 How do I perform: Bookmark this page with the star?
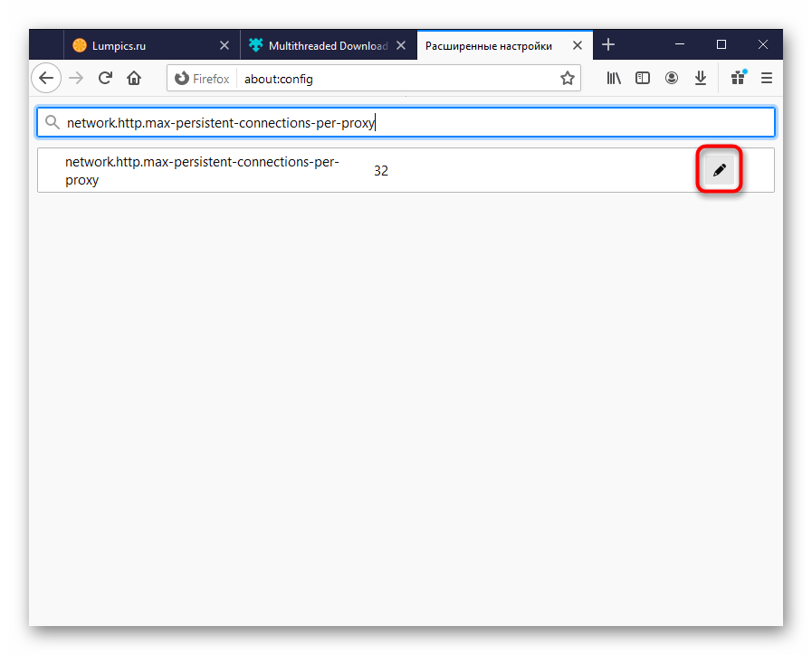click(567, 78)
